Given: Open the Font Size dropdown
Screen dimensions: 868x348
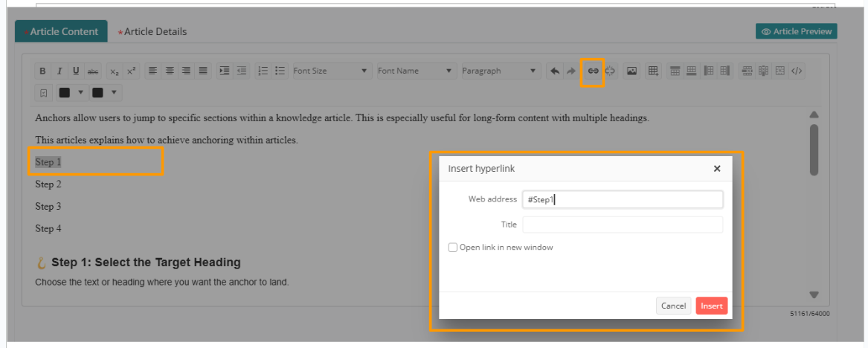Looking at the screenshot, I should 331,71.
